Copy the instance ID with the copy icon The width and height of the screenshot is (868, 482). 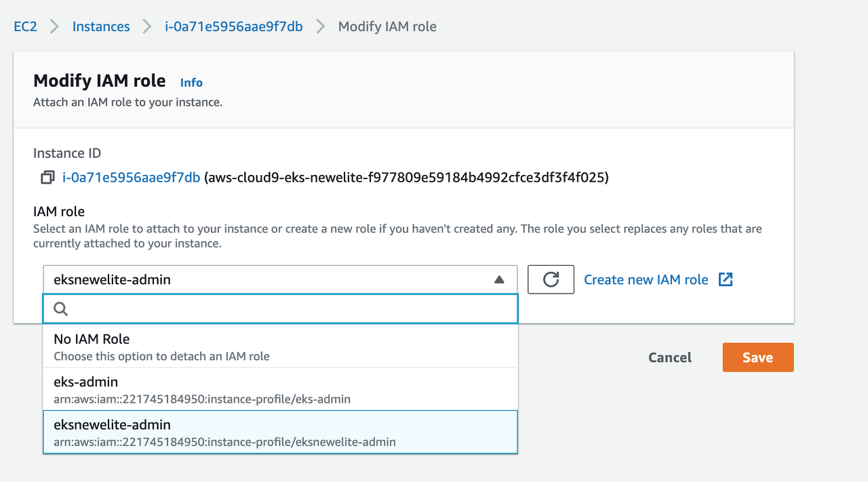click(x=47, y=178)
